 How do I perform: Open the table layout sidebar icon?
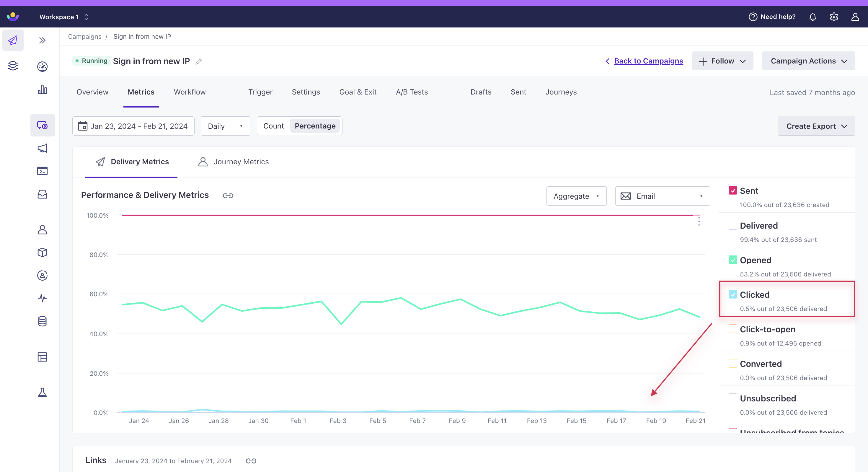point(42,357)
